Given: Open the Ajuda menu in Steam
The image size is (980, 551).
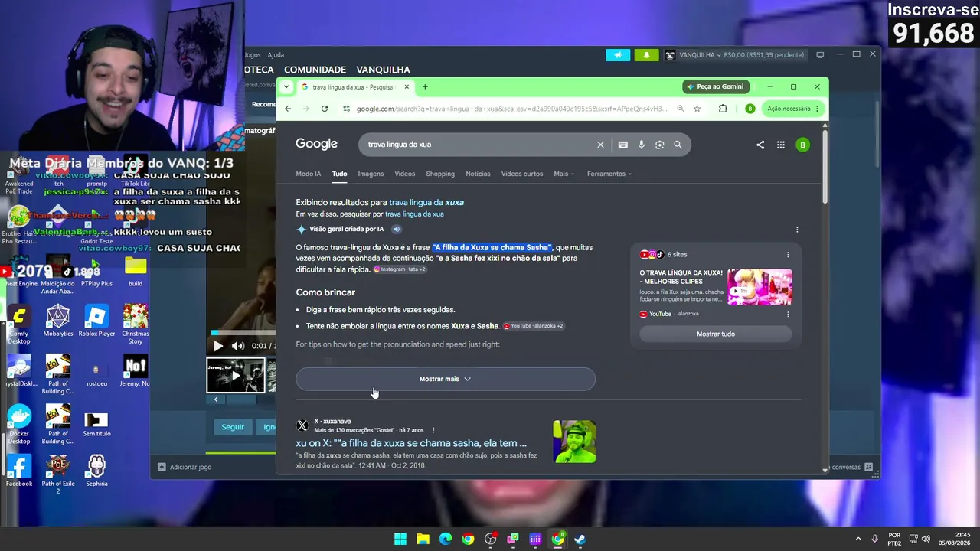Looking at the screenshot, I should click(276, 55).
